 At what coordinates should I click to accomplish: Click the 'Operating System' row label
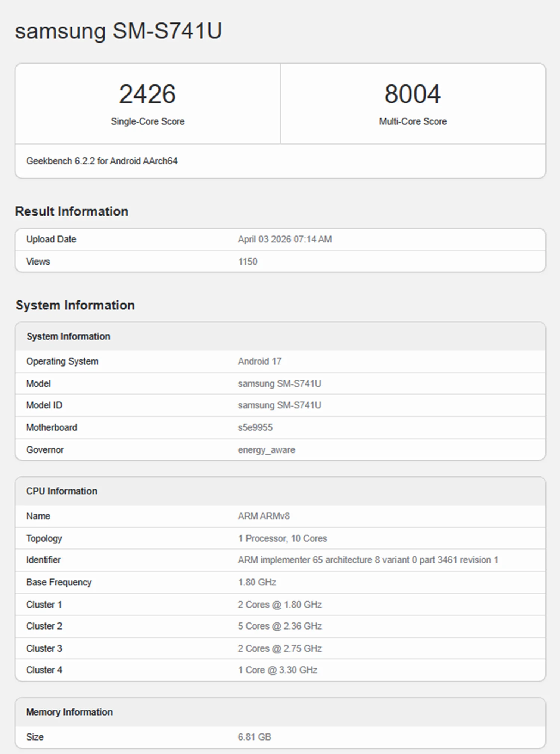click(x=62, y=361)
